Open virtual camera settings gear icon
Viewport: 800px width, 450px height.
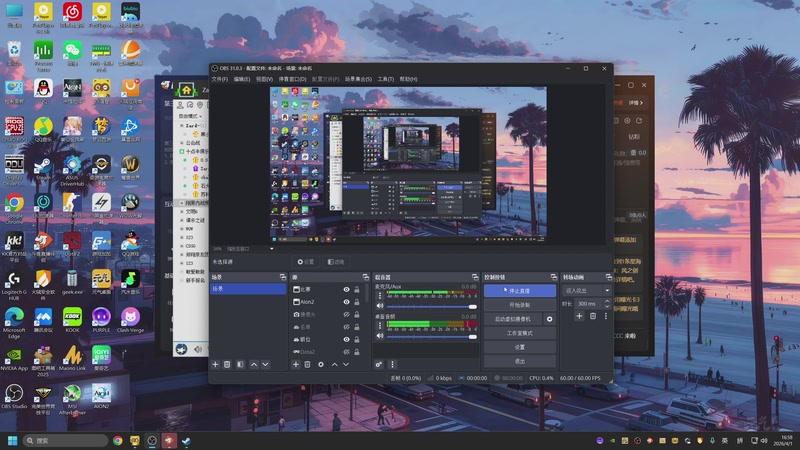549,319
